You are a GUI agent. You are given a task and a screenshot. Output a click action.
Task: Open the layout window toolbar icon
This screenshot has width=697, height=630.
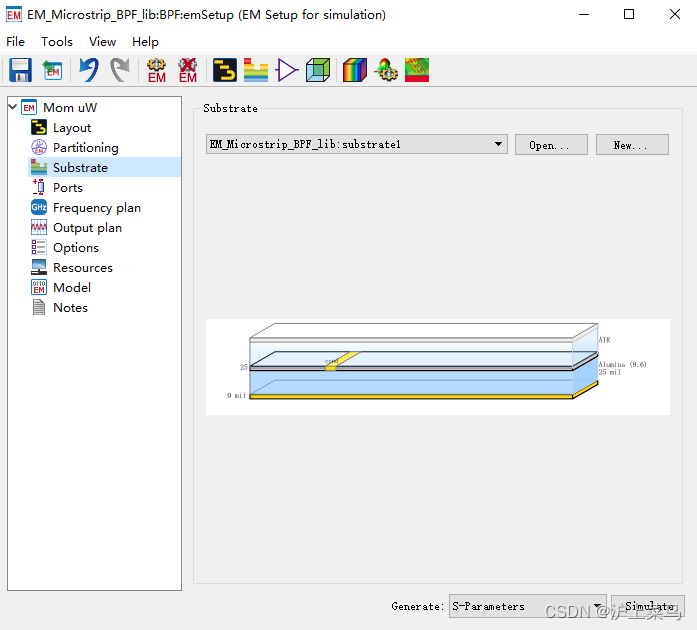224,70
